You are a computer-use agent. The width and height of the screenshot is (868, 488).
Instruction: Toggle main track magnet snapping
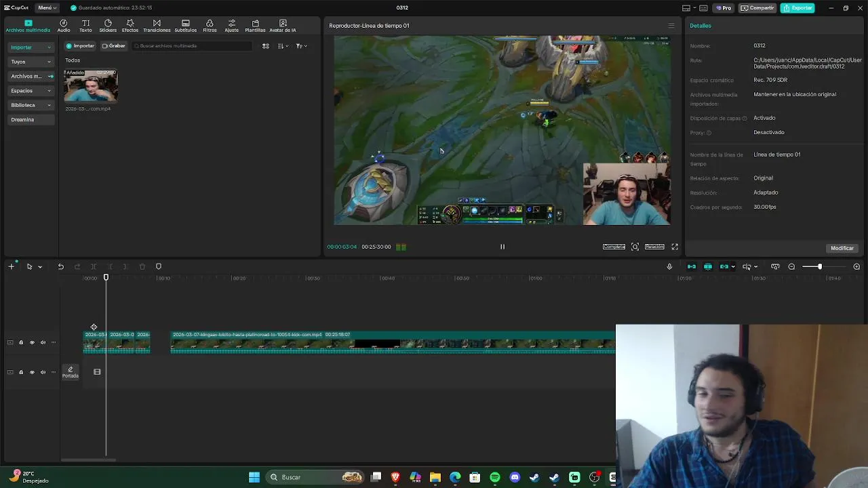click(x=692, y=266)
